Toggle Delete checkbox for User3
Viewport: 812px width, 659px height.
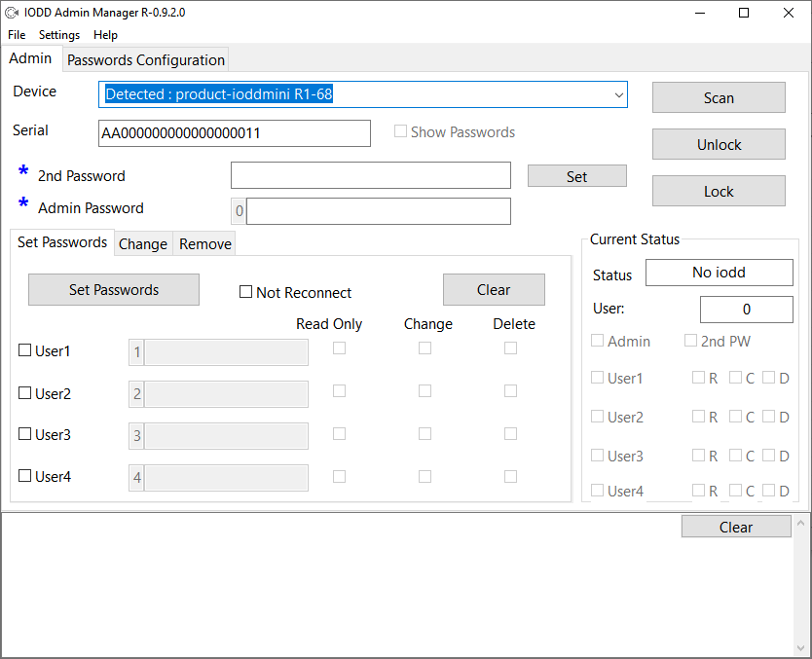510,433
